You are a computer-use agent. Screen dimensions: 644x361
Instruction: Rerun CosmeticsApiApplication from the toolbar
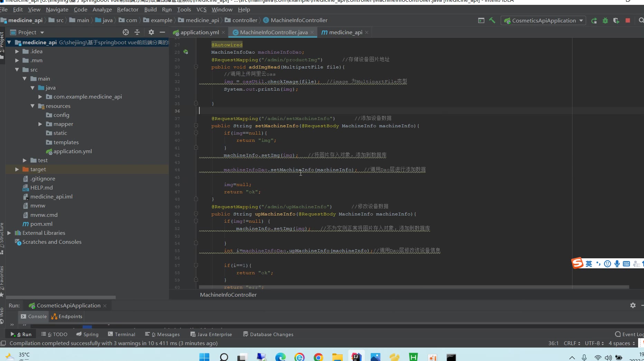click(x=594, y=20)
